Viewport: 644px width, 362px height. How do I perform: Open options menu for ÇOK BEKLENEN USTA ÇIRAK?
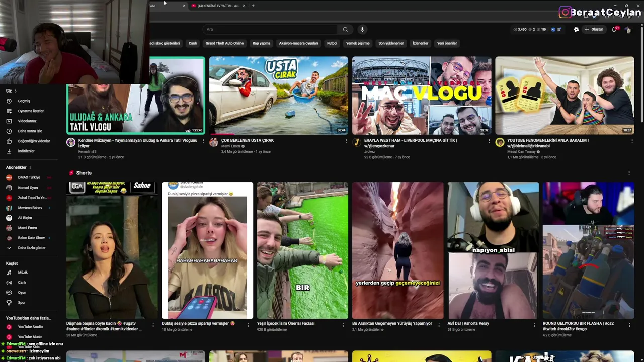(346, 141)
